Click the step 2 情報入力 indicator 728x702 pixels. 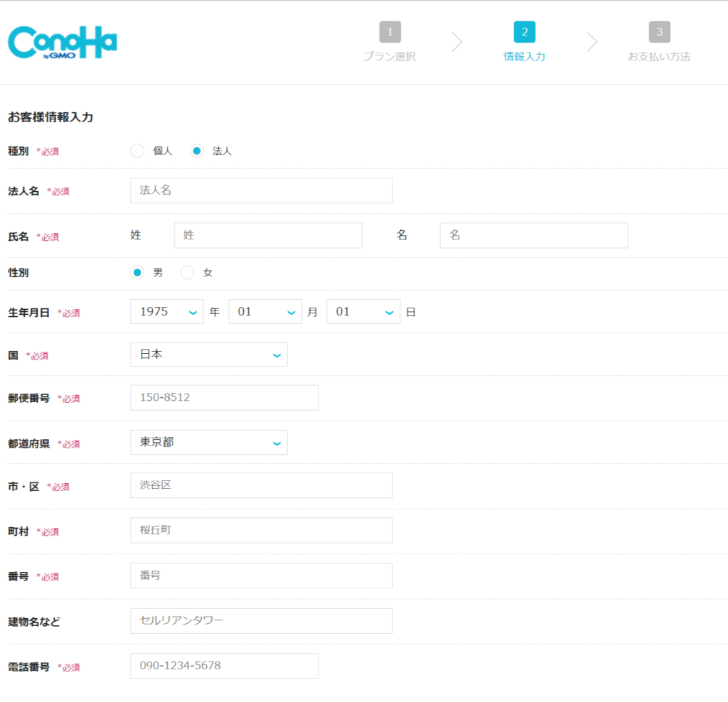tap(525, 32)
